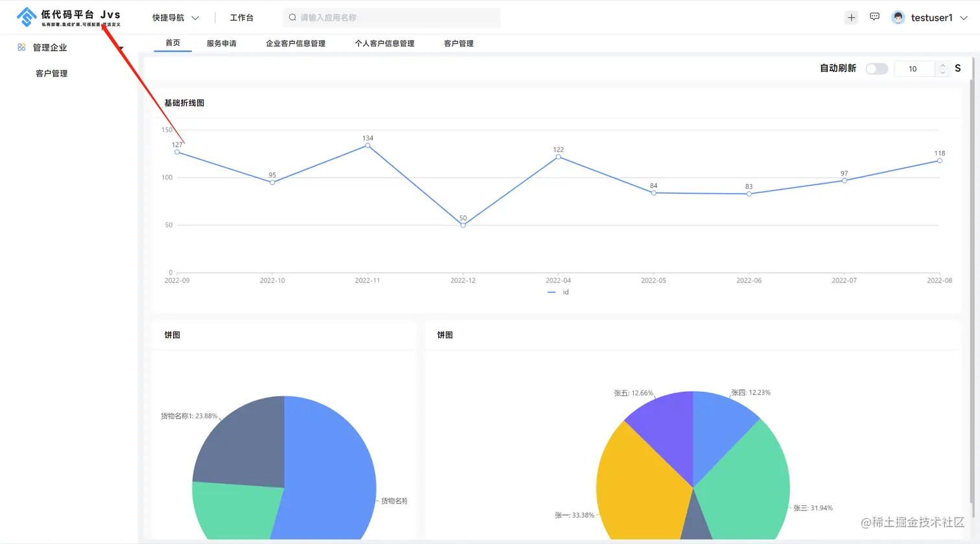Screen dimensions: 980x544
Task: Click the 2022-05 data point labeled 84
Action: pyautogui.click(x=653, y=193)
